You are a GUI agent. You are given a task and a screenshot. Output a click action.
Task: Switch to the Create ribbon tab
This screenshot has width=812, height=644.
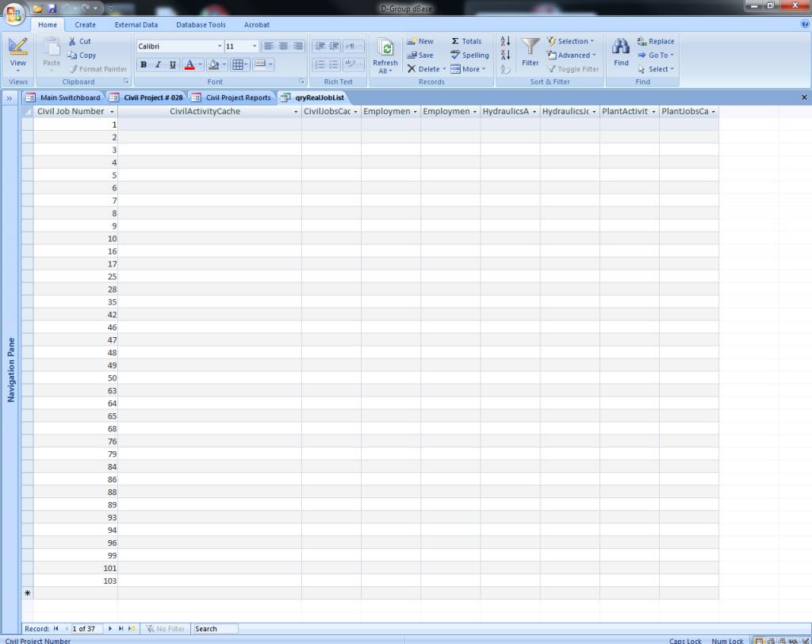85,25
